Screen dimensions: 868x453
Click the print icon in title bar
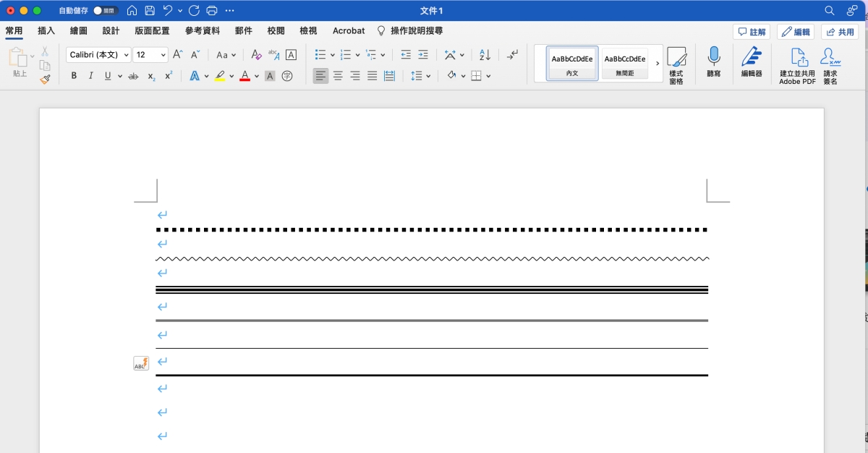212,11
